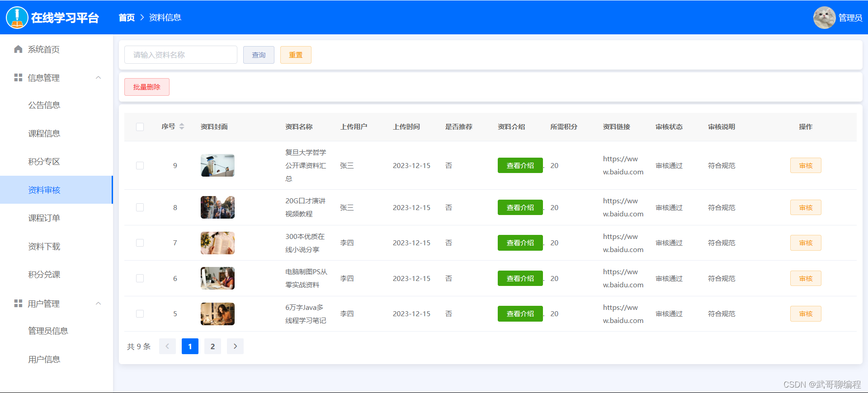Collapse the 用户管理 menu chevron

[98, 304]
